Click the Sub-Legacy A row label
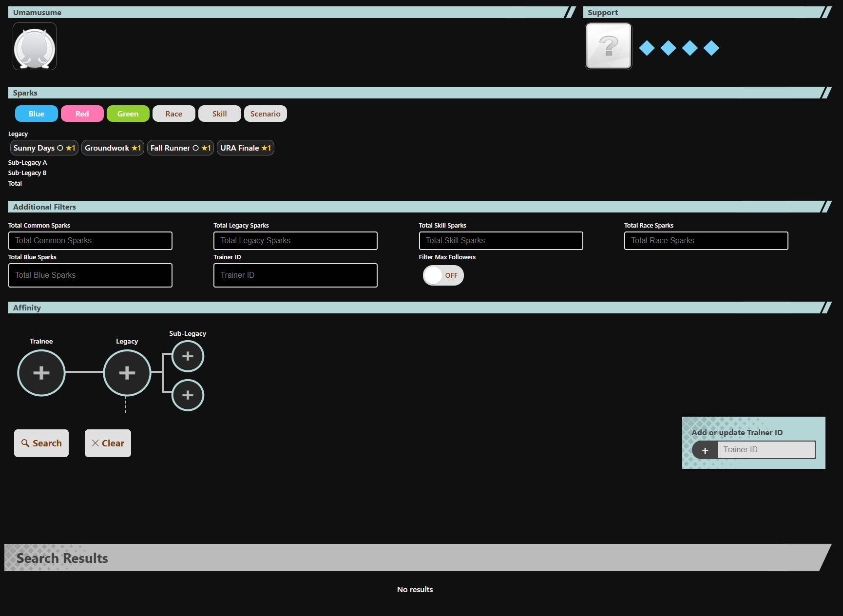The image size is (843, 616). click(28, 163)
